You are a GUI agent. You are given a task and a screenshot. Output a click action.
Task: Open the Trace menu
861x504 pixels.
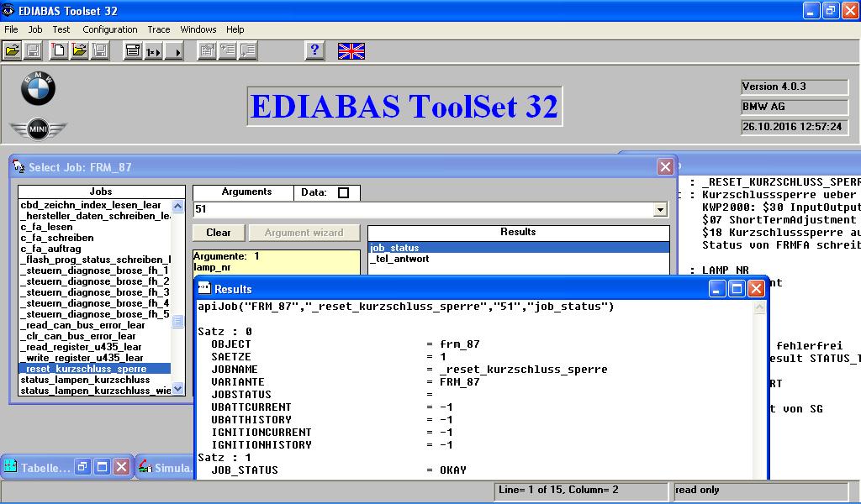tap(159, 29)
